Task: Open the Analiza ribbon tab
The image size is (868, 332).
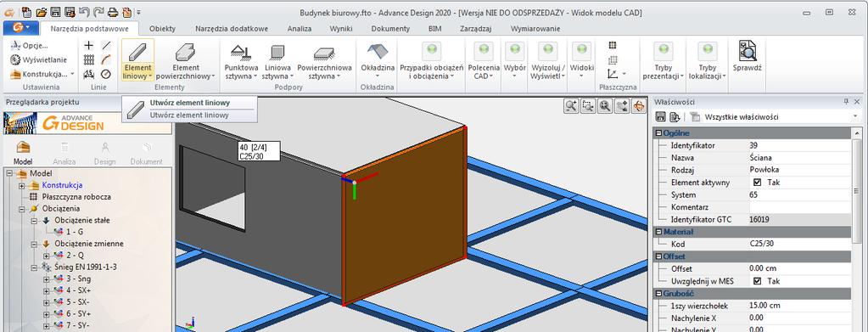Action: (299, 29)
